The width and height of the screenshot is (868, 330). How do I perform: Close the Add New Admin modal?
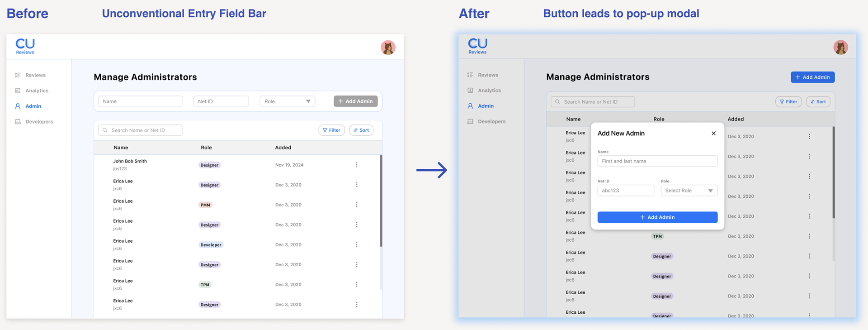[x=713, y=134]
